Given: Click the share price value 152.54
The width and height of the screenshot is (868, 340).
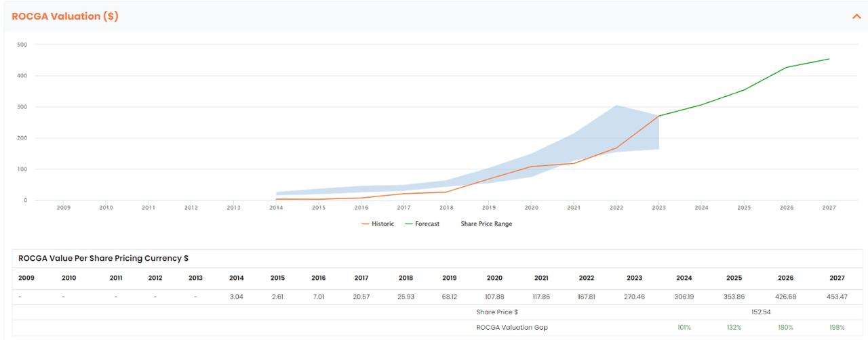Looking at the screenshot, I should pyautogui.click(x=762, y=312).
